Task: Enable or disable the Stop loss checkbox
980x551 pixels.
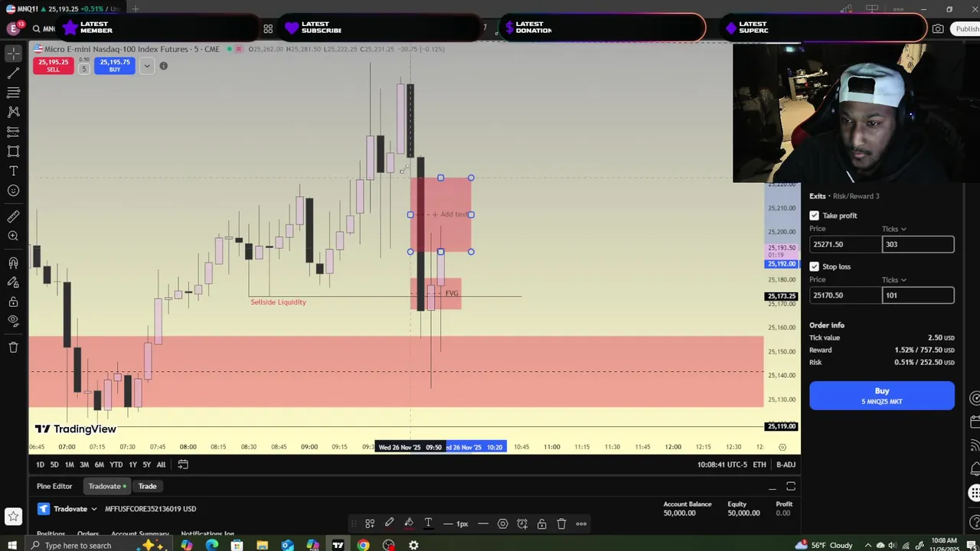Action: coord(814,266)
